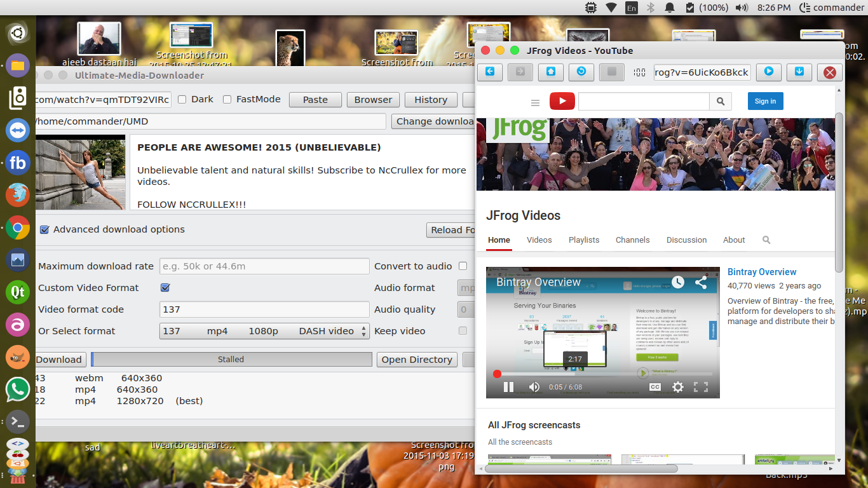The image size is (868, 488).
Task: Open video player settings gear
Action: pos(678,387)
